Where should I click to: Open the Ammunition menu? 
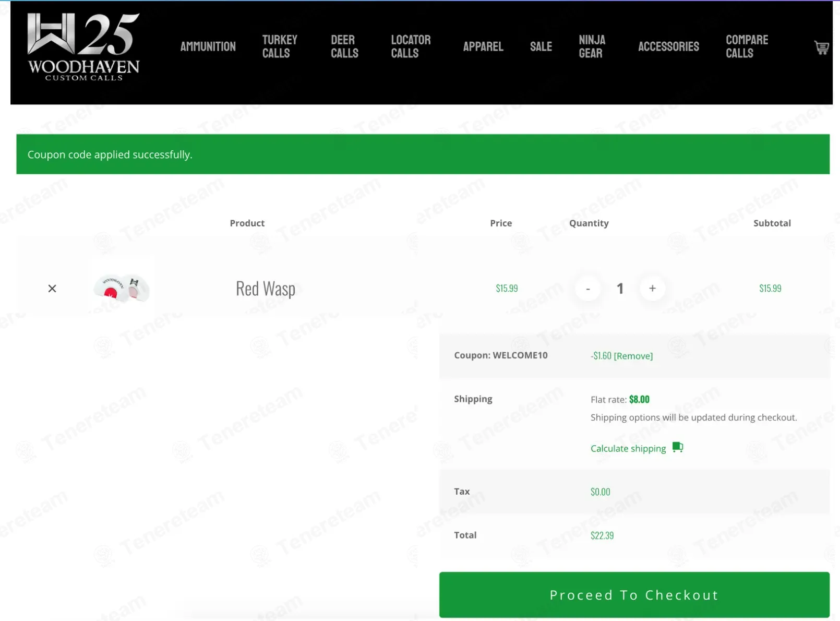tap(208, 46)
